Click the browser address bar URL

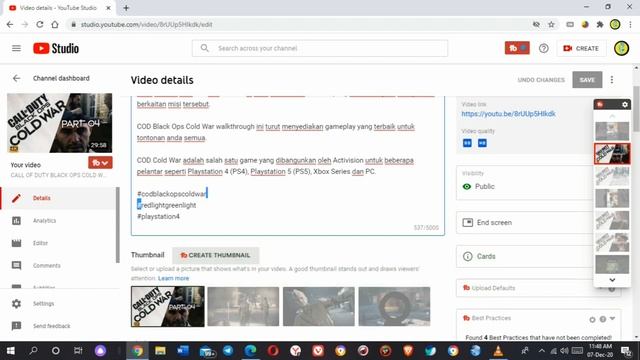pyautogui.click(x=146, y=24)
